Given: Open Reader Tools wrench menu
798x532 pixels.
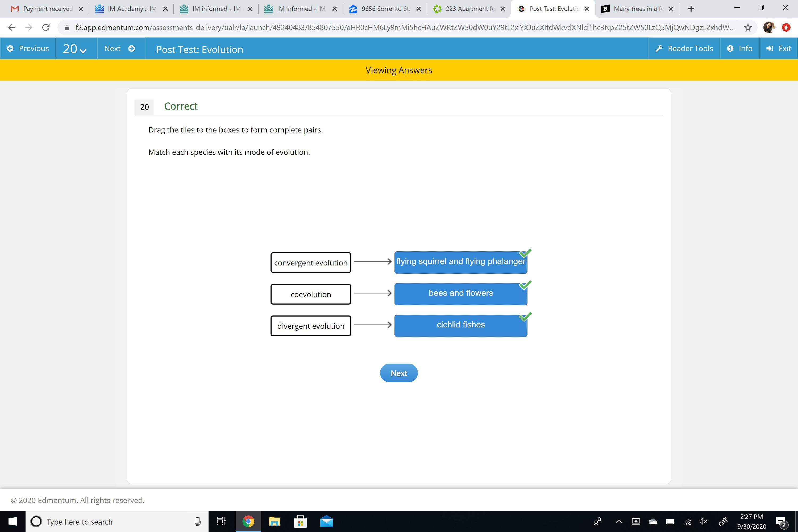Looking at the screenshot, I should [x=684, y=48].
